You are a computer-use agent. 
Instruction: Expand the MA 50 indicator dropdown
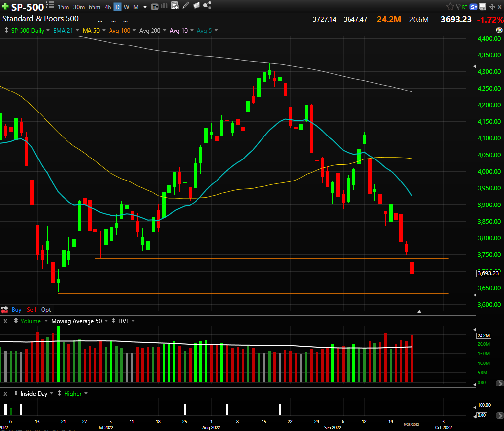(104, 30)
